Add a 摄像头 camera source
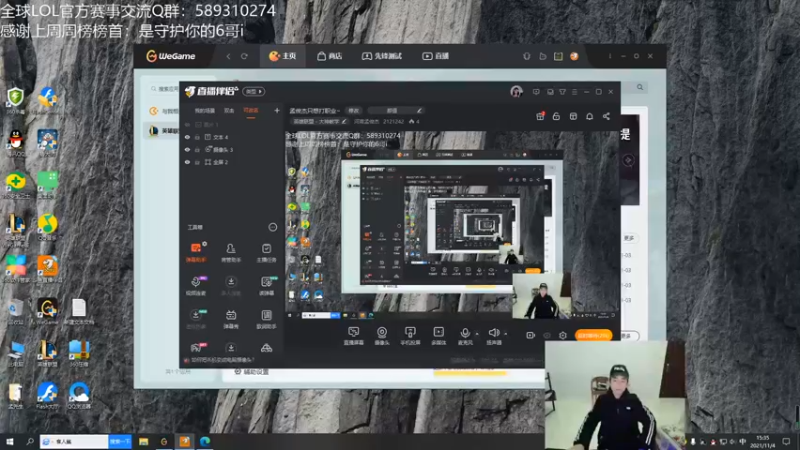800x450 pixels. pos(382,336)
